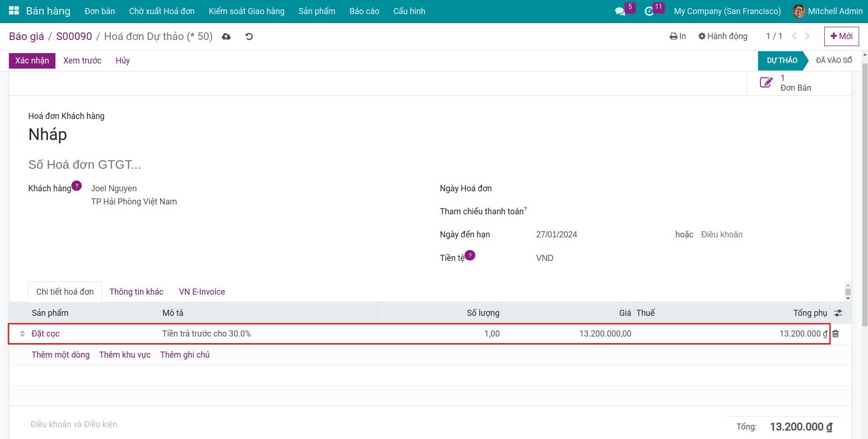Switch to Thông tin khác tab
This screenshot has width=868, height=439.
pos(136,292)
